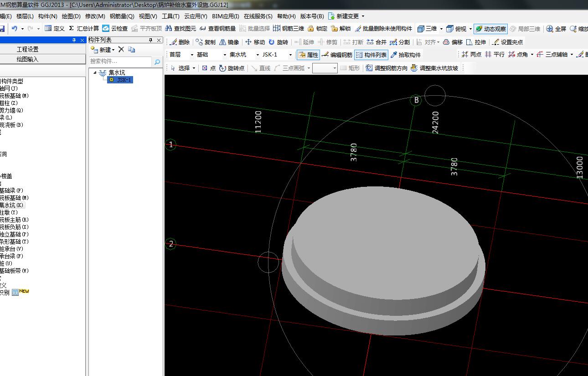Screen dimensions: 588x376
Task: Open the 首层 floor dropdown
Action: coord(192,55)
